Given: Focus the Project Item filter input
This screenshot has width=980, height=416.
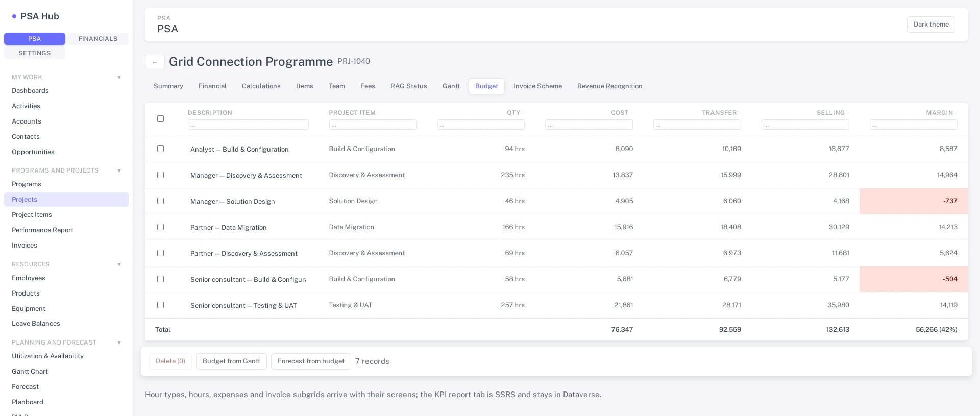Looking at the screenshot, I should [x=373, y=125].
